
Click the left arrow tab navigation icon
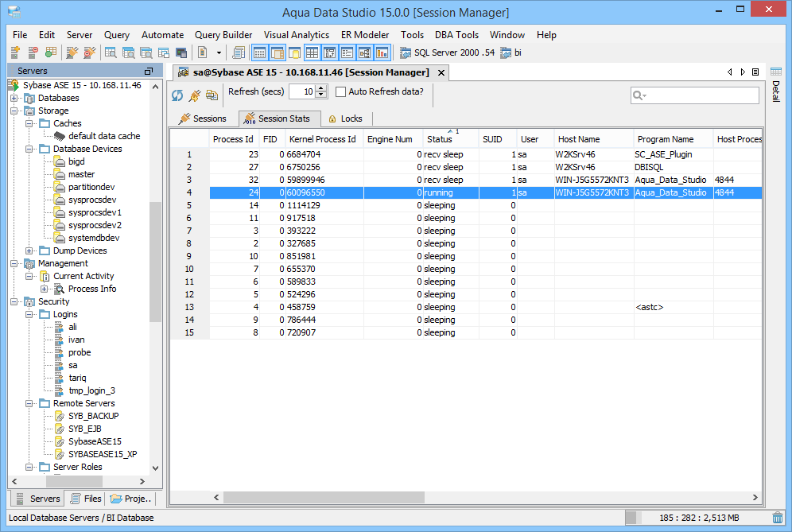pos(730,72)
